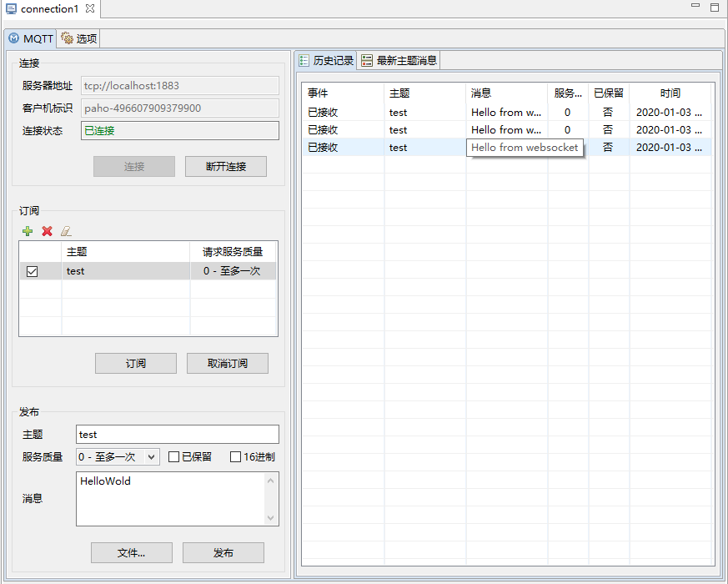Click the 0 - 至多一次 subscription QoS cell
The height and width of the screenshot is (584, 728).
(x=233, y=271)
